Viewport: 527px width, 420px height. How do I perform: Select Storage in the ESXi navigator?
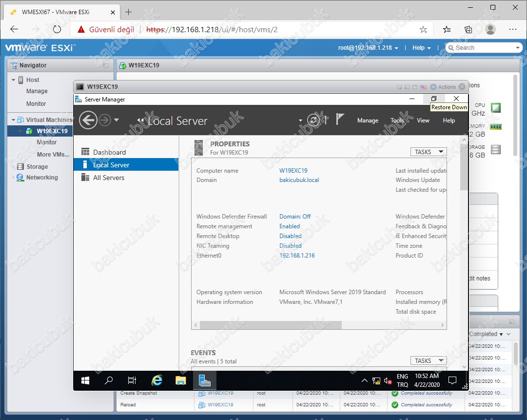37,166
